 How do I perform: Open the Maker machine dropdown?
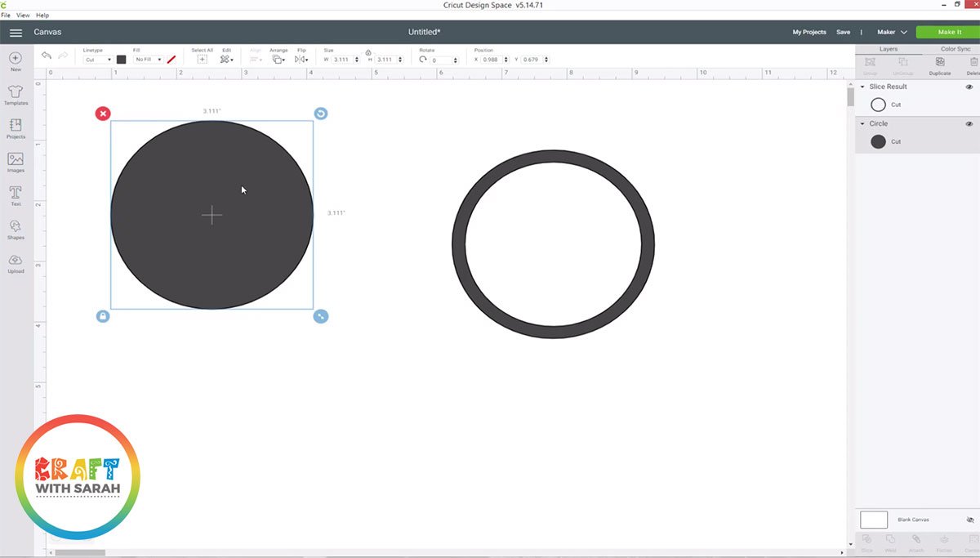pyautogui.click(x=892, y=32)
